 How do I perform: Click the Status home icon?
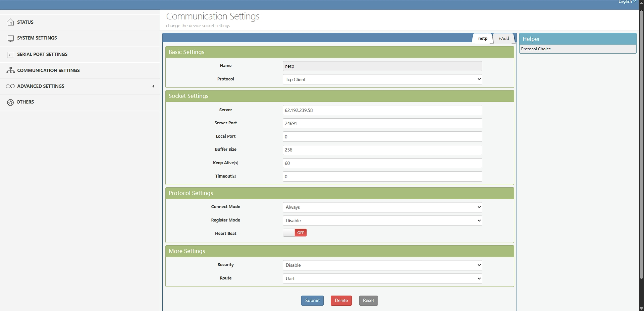(10, 22)
